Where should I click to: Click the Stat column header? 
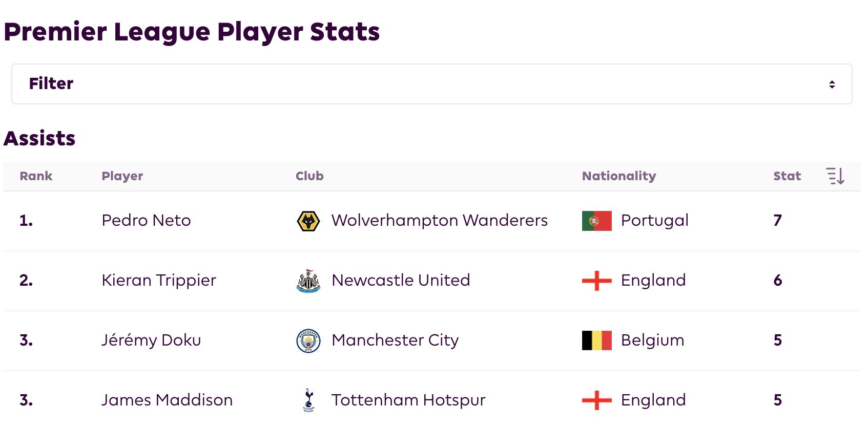[787, 176]
